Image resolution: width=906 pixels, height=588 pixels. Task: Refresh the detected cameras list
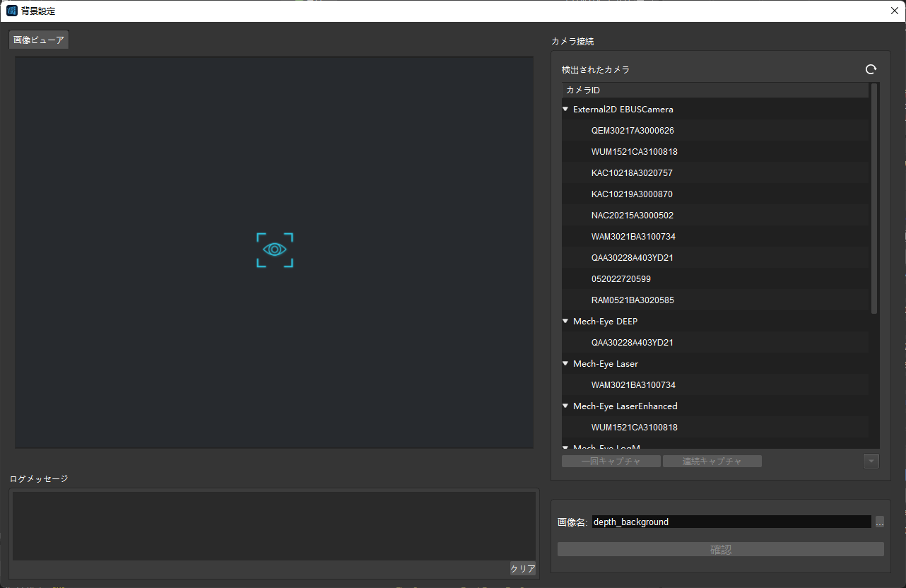[x=871, y=69]
